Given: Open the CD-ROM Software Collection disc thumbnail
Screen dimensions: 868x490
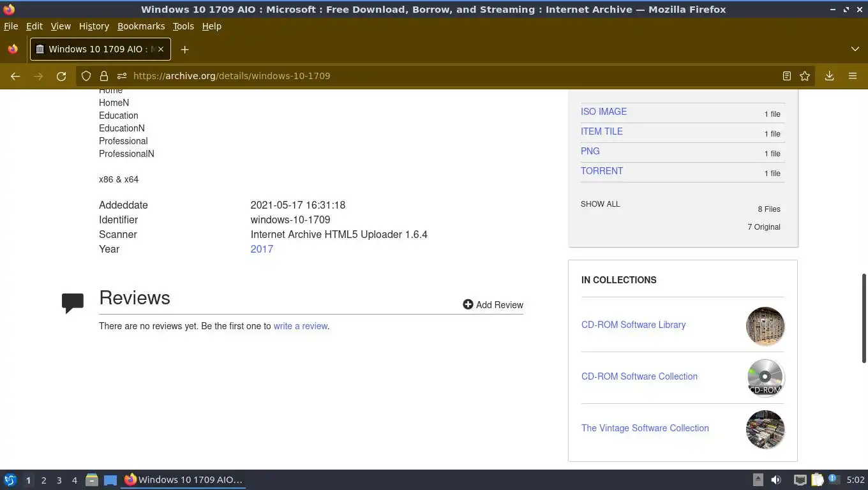Looking at the screenshot, I should (765, 378).
